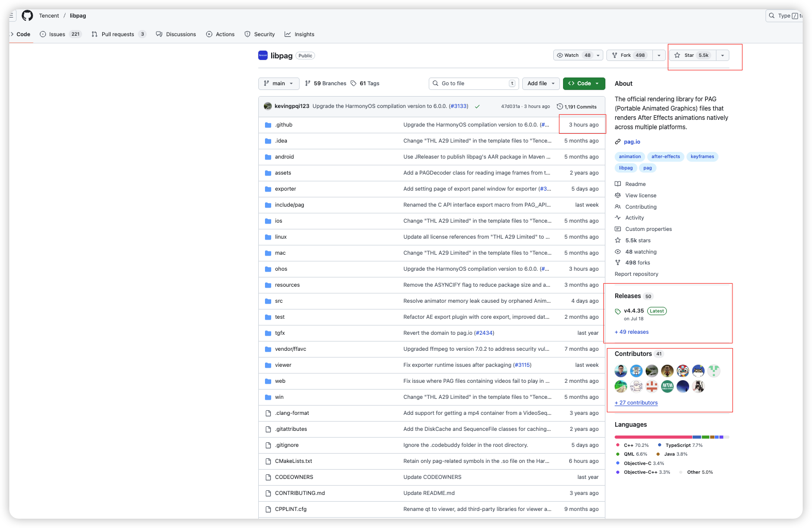The image size is (812, 528).
Task: Open pull request #3133 link in commit bar
Action: [458, 106]
